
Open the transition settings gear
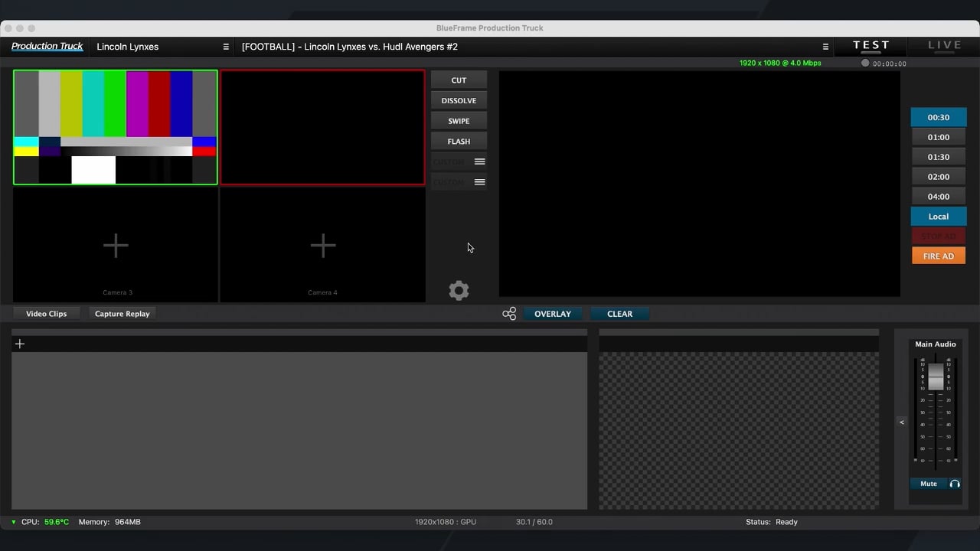(x=459, y=291)
